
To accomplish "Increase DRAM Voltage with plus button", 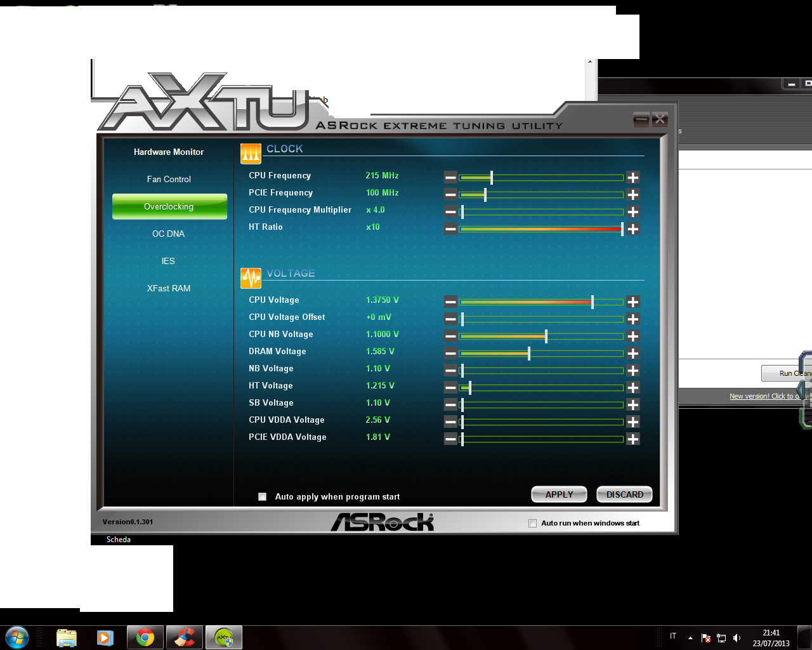I will click(x=632, y=354).
